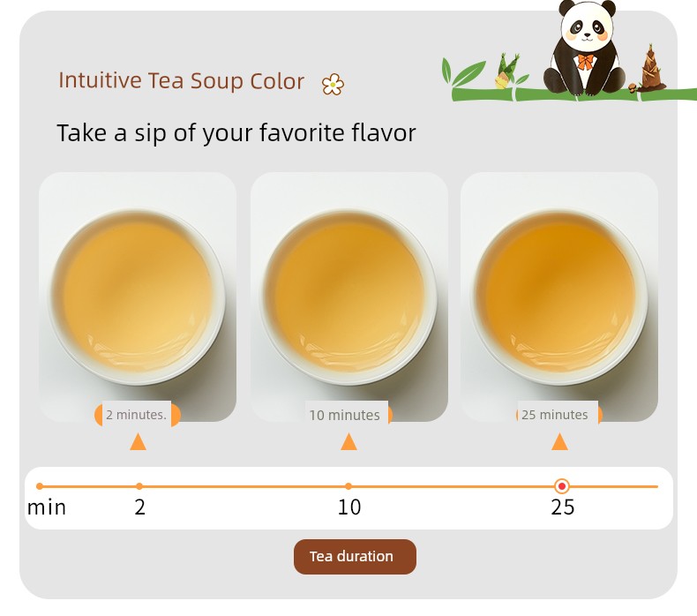Click the green leaves on the bamboo branch

(464, 72)
